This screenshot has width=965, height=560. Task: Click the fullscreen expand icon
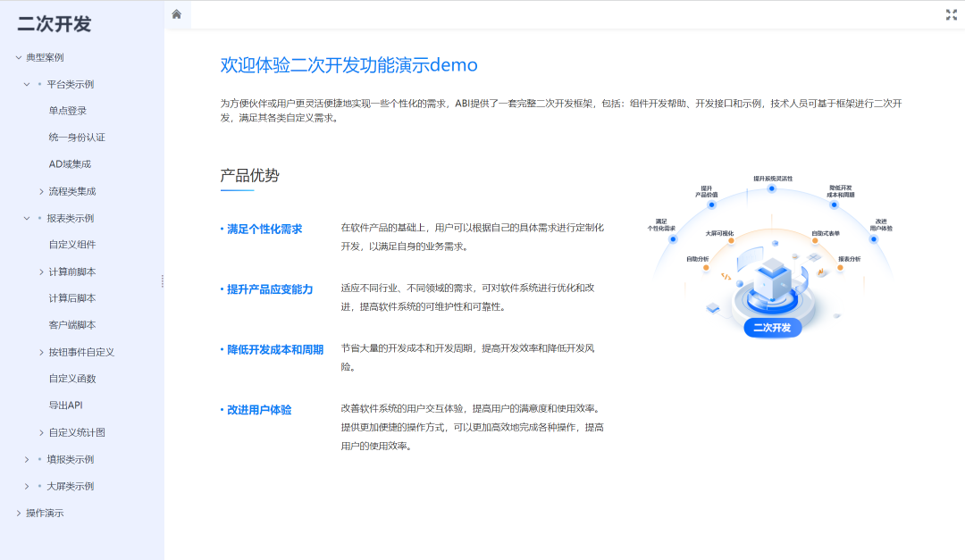(951, 14)
